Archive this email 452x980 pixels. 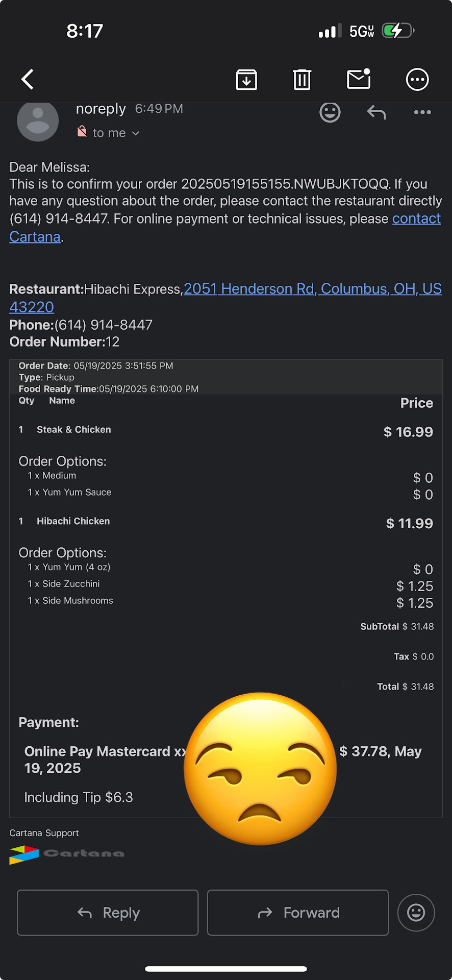click(x=246, y=80)
